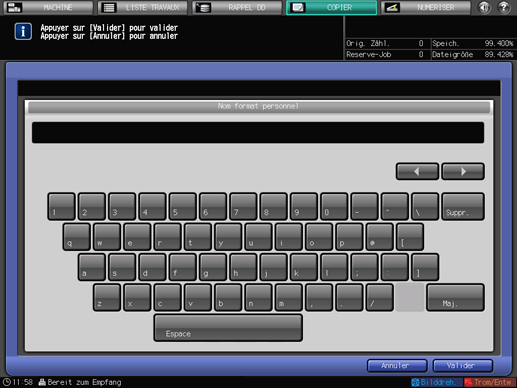Tap the Suppr. delete key

click(463, 206)
